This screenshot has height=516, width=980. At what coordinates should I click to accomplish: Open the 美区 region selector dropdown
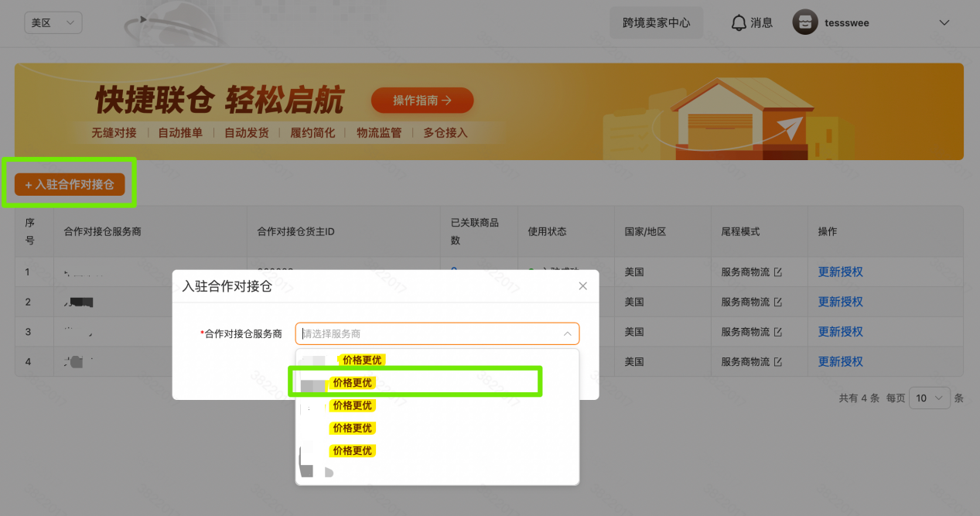pyautogui.click(x=53, y=22)
